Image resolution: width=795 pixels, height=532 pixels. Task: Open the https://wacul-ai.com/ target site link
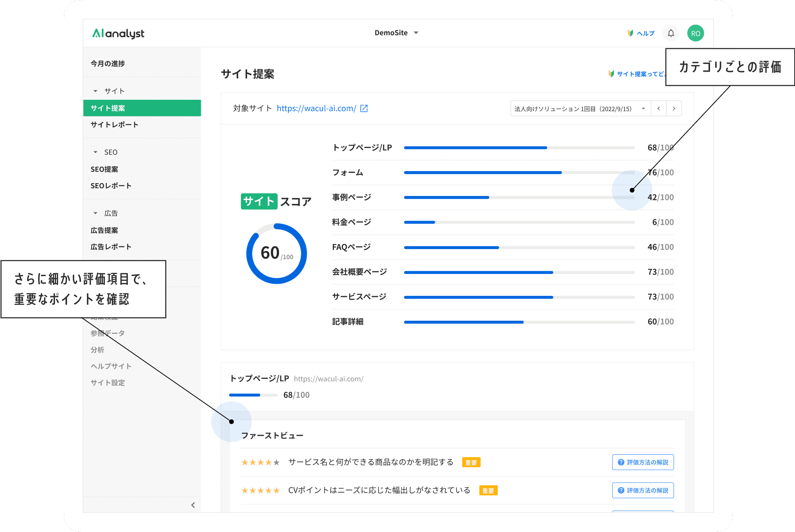(316, 108)
